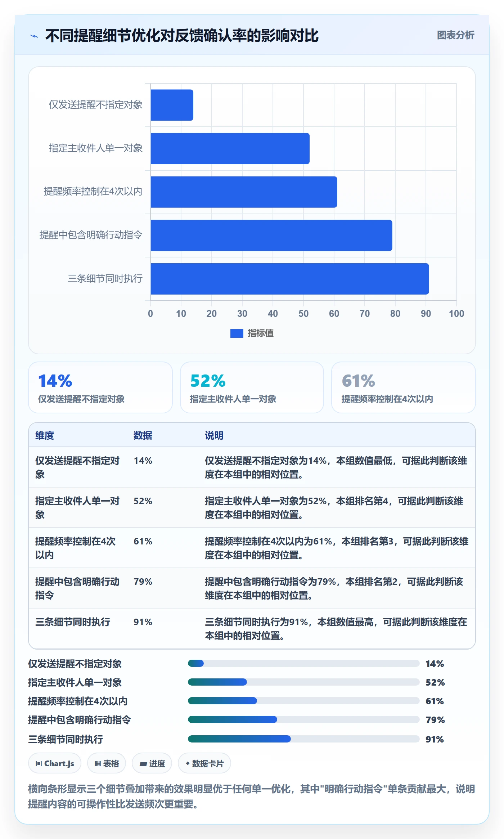Click the 指标值 legend label

pos(260,333)
